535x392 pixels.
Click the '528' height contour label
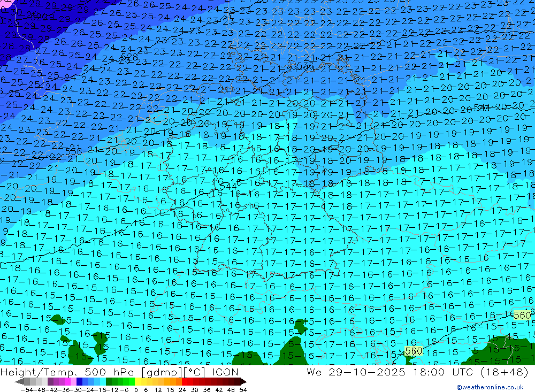[129, 57]
